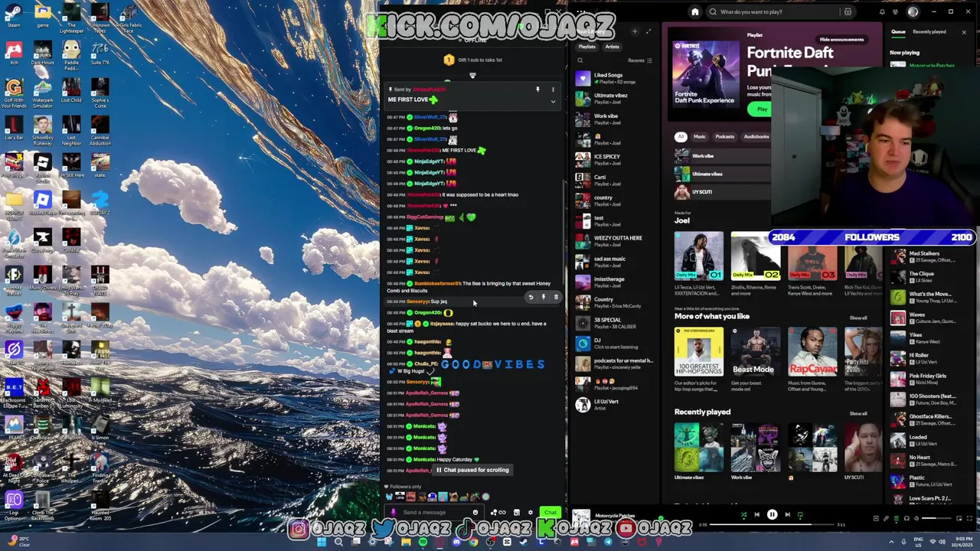This screenshot has width=980, height=551.
Task: Expand Your Library with the arrows icon
Action: [648, 31]
